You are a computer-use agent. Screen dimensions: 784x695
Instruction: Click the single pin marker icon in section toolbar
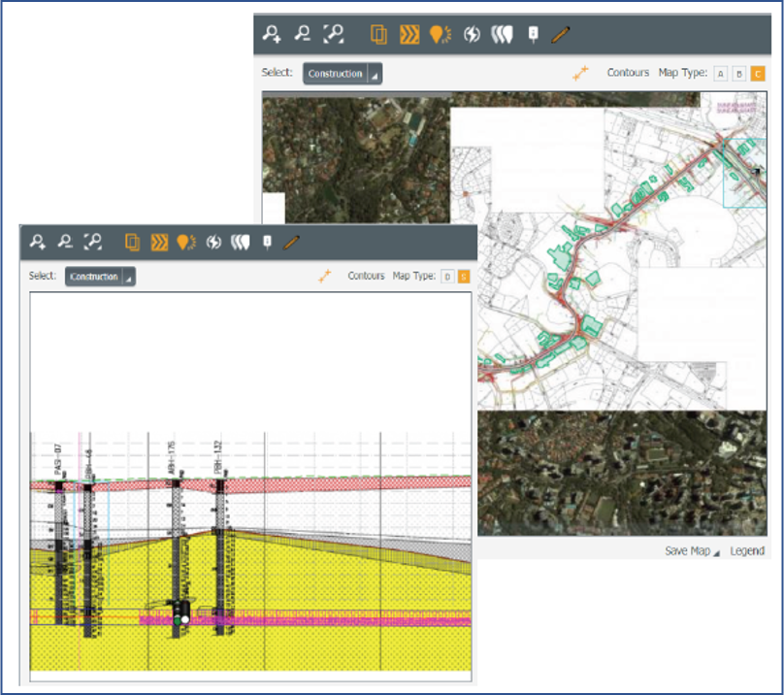point(268,242)
